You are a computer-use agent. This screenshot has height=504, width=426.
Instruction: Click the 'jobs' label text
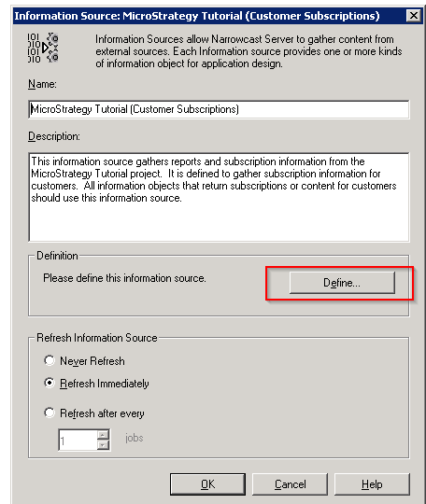(x=135, y=438)
